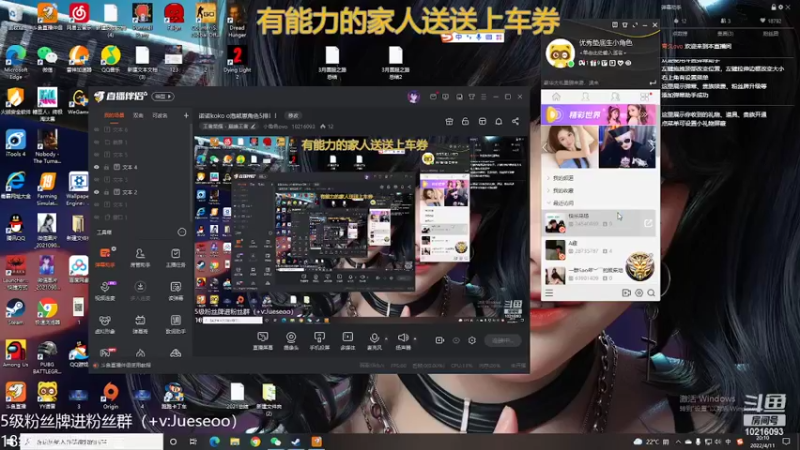800x450 pixels.
Task: Open the YY search magnifier icon
Action: pyautogui.click(x=651, y=293)
